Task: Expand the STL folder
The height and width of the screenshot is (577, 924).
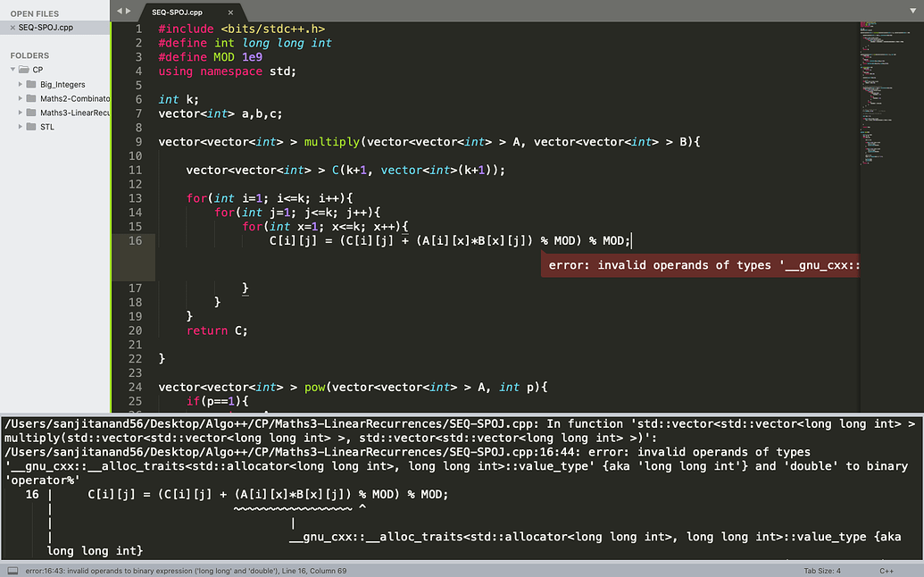Action: (x=21, y=127)
